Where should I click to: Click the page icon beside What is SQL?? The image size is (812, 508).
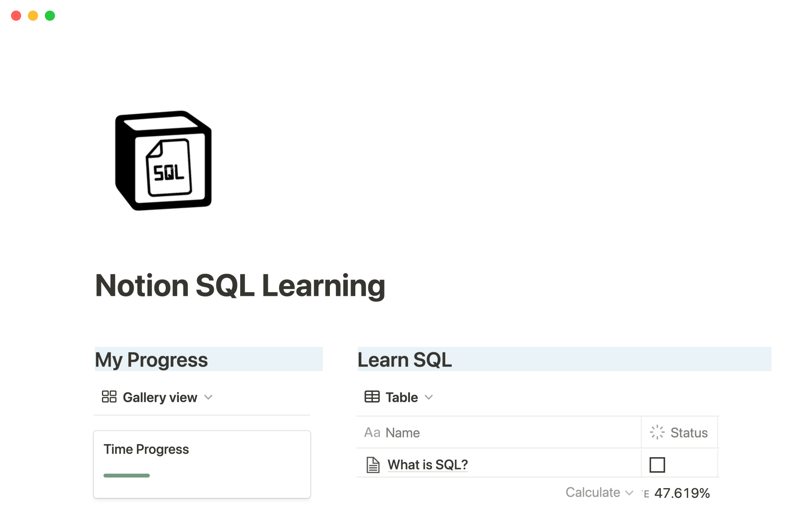[x=373, y=464]
